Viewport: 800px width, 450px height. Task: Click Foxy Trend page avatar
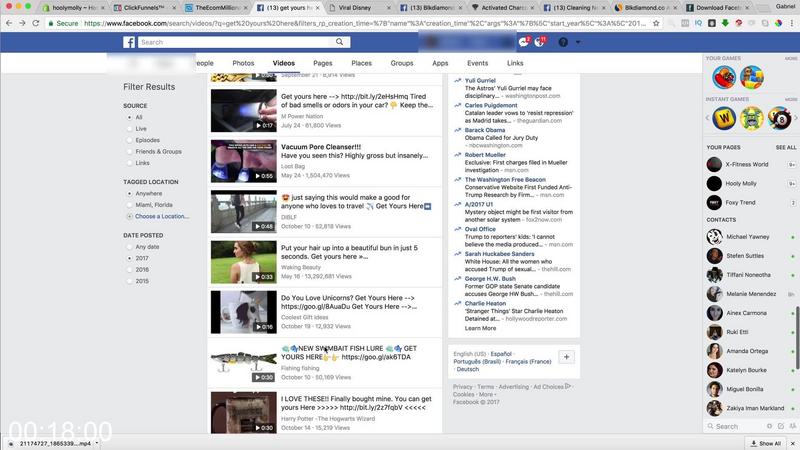coord(714,203)
